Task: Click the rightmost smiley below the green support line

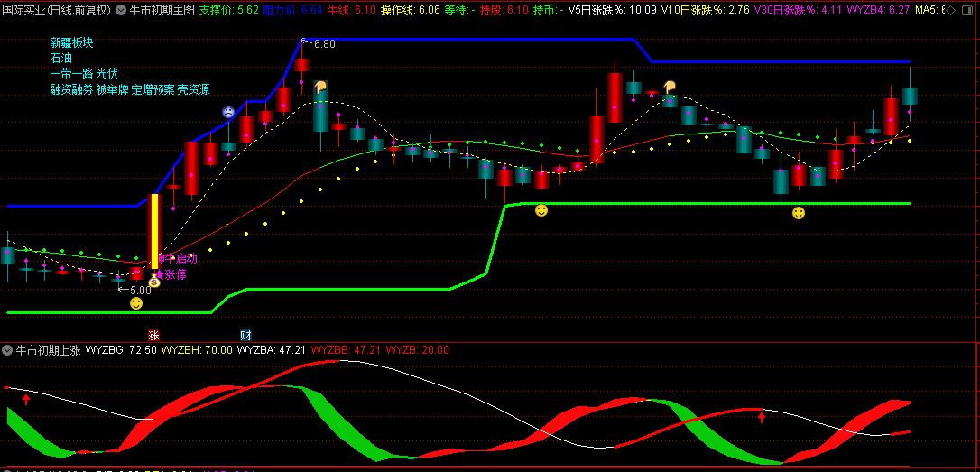Action: (x=798, y=213)
